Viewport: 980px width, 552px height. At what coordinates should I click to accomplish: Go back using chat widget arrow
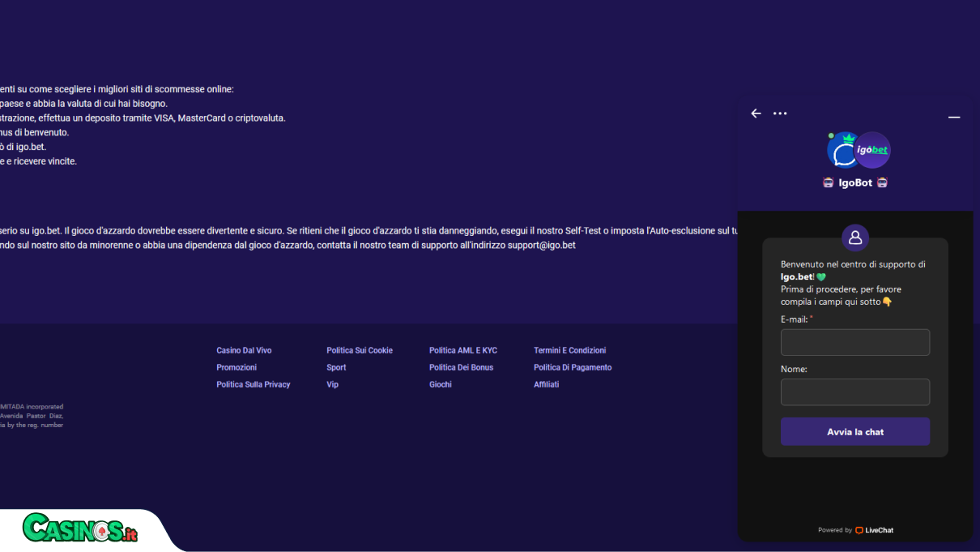[756, 113]
